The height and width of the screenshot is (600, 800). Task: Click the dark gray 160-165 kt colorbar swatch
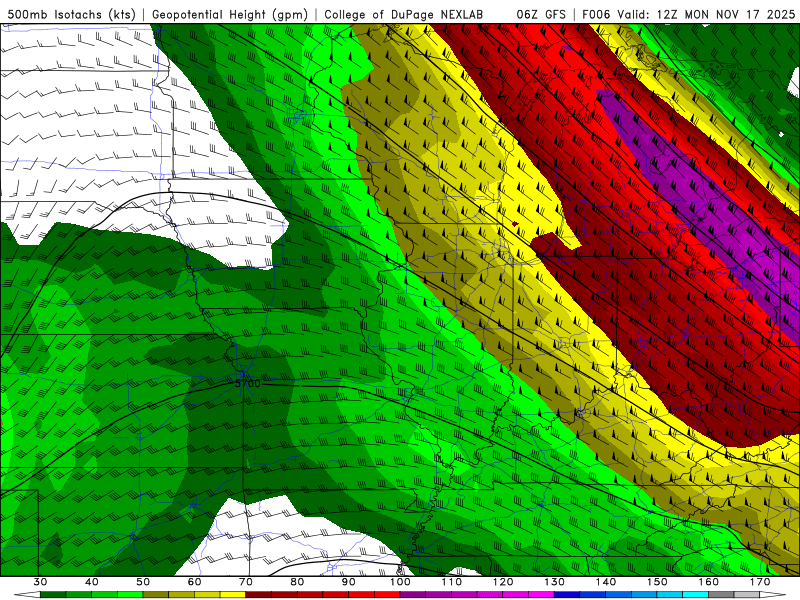point(721,595)
